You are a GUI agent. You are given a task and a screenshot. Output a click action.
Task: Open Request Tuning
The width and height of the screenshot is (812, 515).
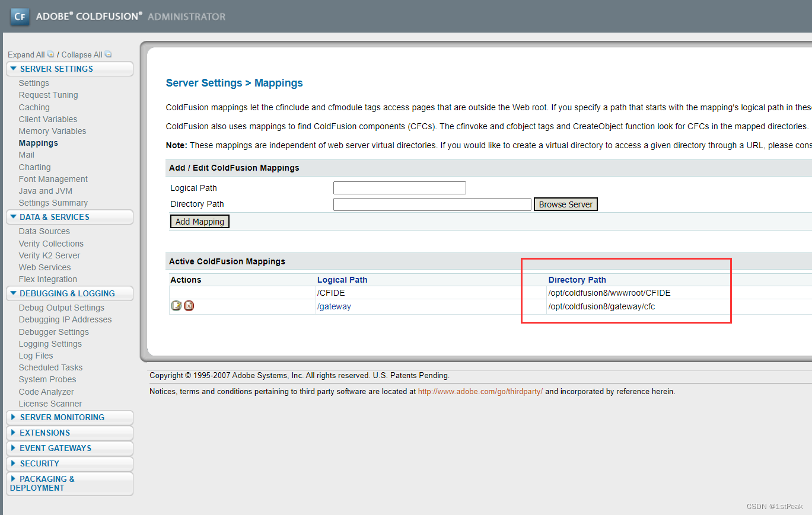48,95
